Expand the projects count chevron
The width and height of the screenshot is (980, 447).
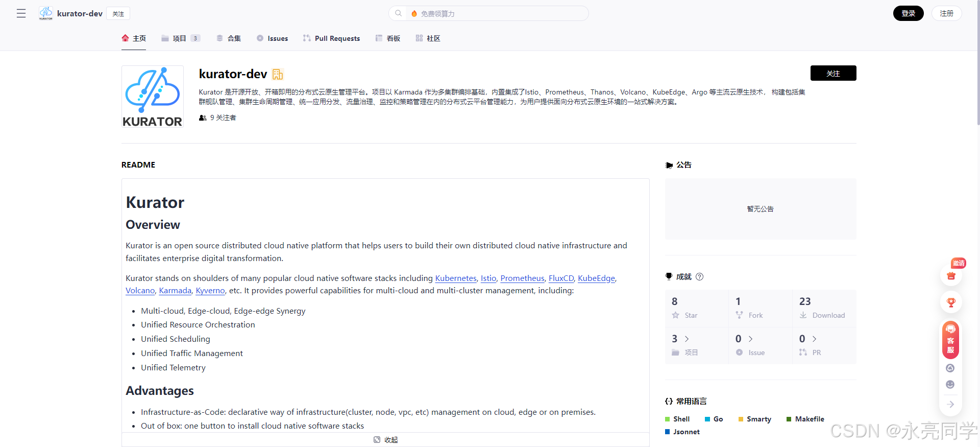tap(687, 339)
